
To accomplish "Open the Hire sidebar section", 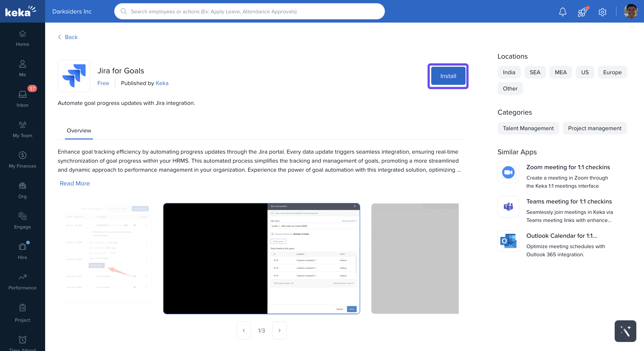I will (x=23, y=251).
